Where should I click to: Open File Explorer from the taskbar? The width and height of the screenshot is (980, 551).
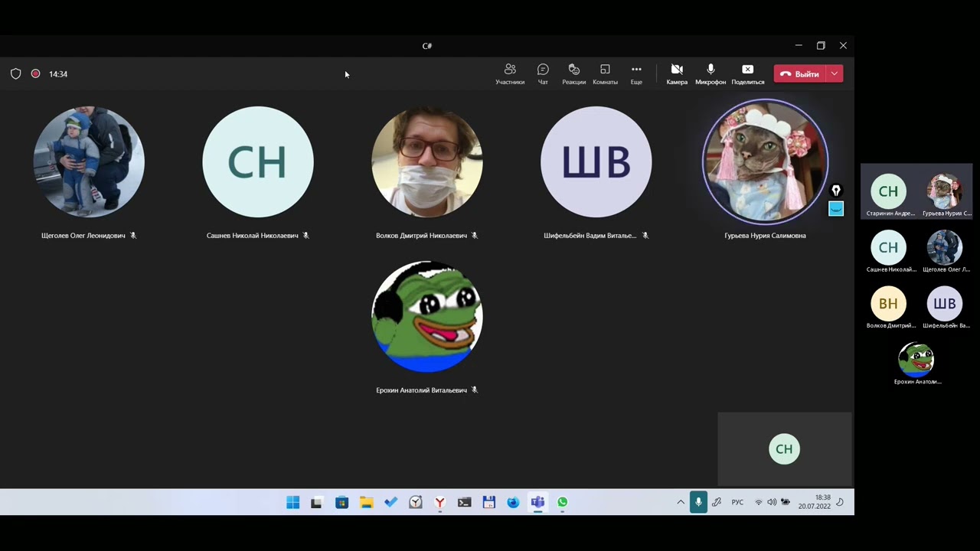(x=366, y=502)
